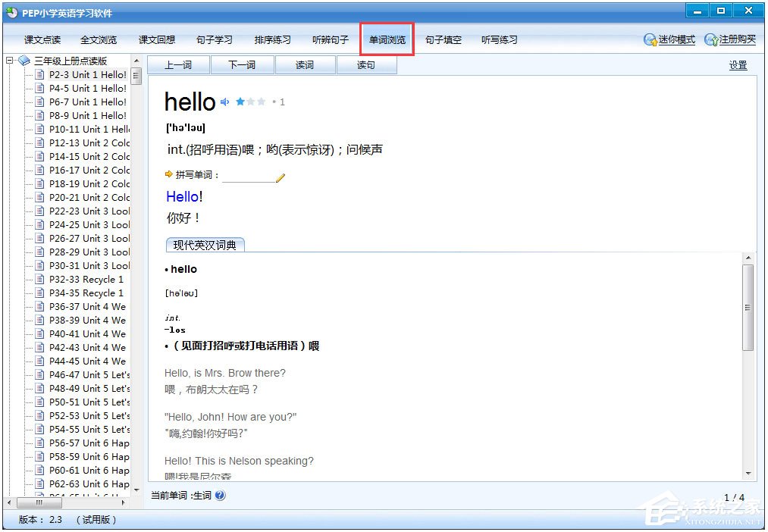This screenshot has height=532, width=768.
Task: Click the 迷你模式 globe icon
Action: click(650, 39)
